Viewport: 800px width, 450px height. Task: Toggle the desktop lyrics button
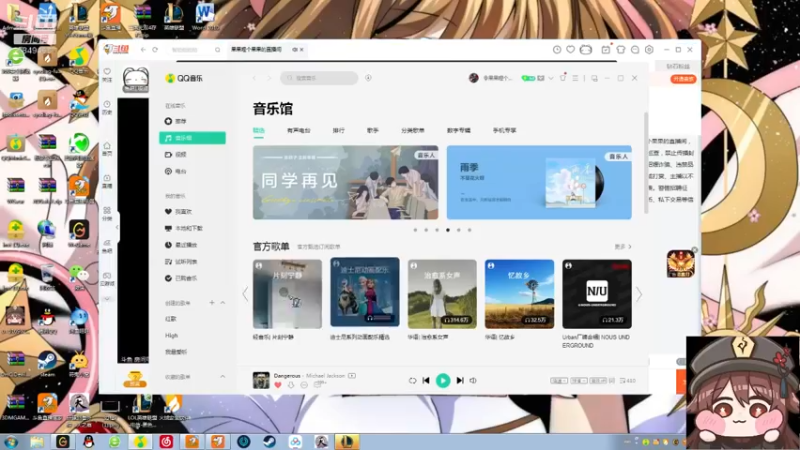click(611, 381)
